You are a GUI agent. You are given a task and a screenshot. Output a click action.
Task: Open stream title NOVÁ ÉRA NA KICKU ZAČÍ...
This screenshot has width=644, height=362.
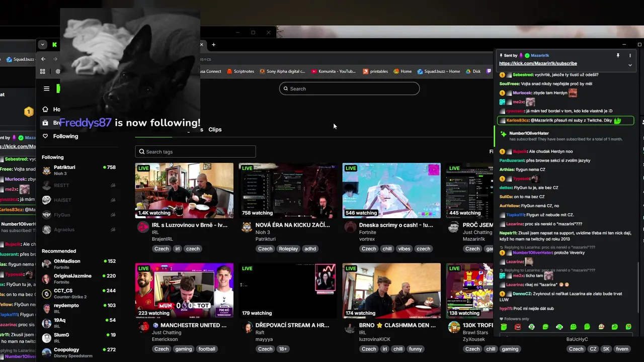point(293,225)
